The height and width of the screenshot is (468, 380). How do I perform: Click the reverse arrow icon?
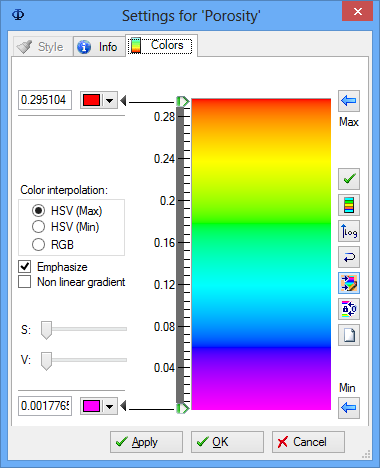[349, 257]
